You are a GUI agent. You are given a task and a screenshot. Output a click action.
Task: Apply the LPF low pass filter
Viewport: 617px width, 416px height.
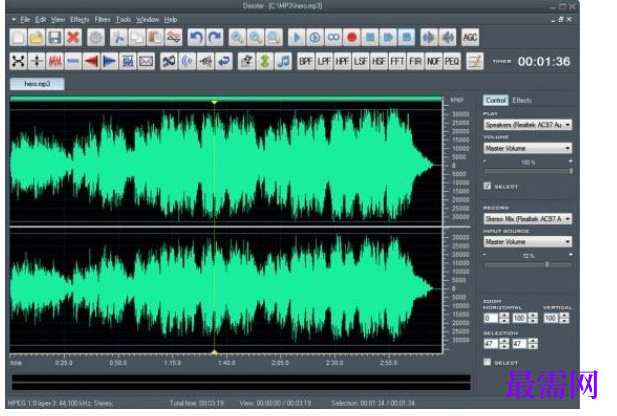coord(324,61)
